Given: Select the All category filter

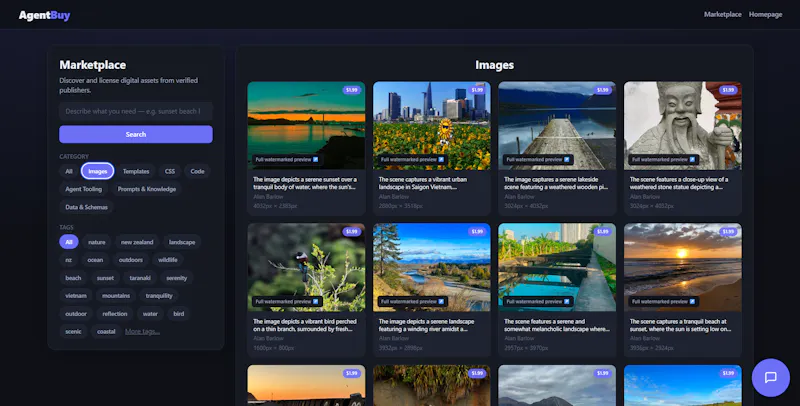Looking at the screenshot, I should (x=69, y=171).
